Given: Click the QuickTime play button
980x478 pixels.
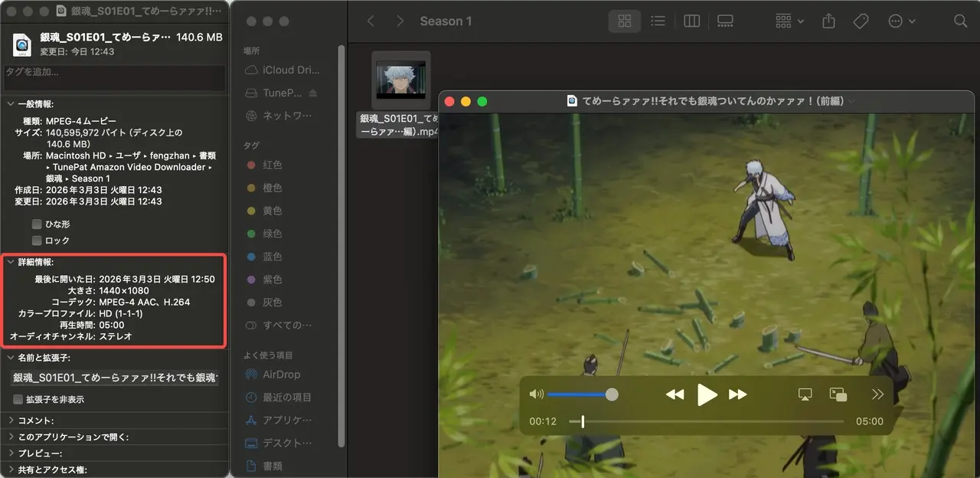Looking at the screenshot, I should (x=707, y=395).
